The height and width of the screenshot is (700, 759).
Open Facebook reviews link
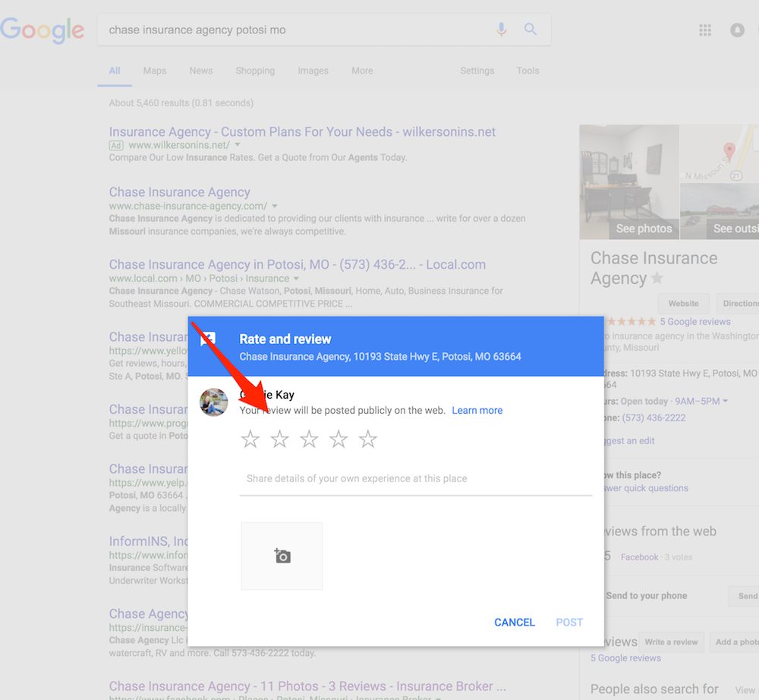point(639,557)
